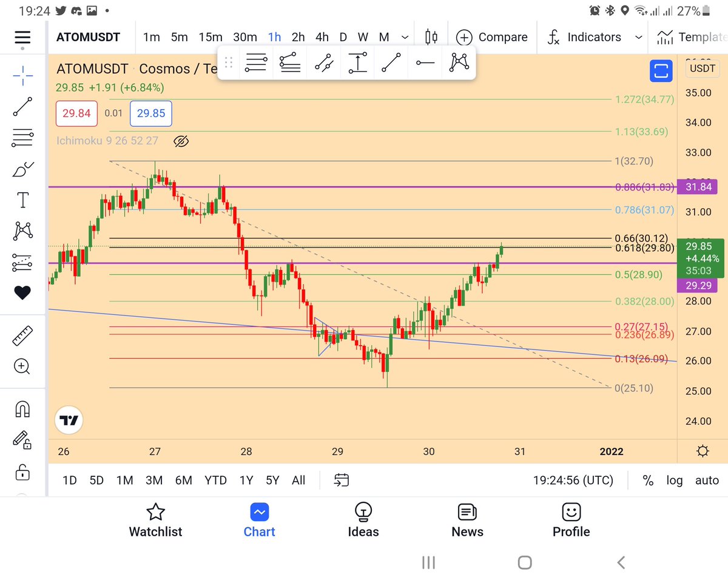
Task: Expand the indicators favorites dropdown arrow
Action: 638,37
